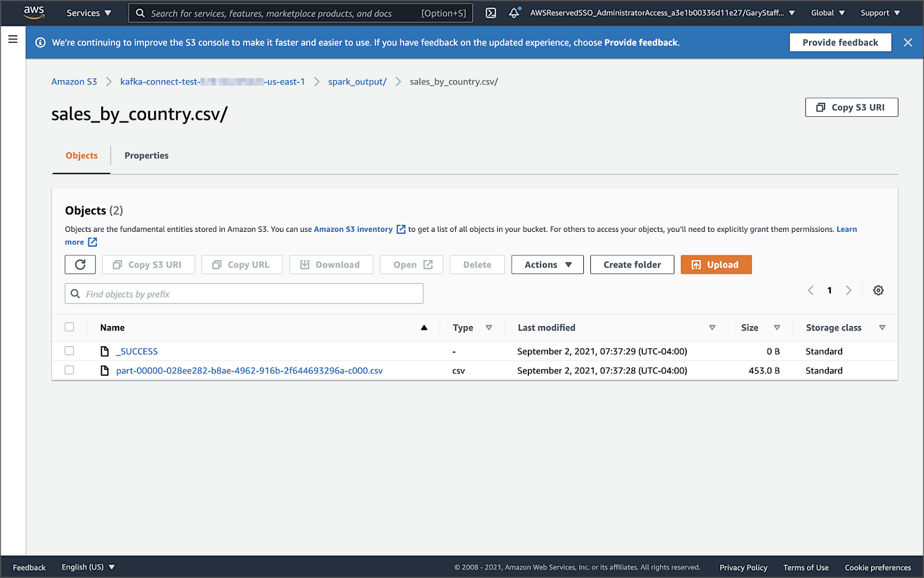Click Create folder
The height and width of the screenshot is (578, 924).
632,265
